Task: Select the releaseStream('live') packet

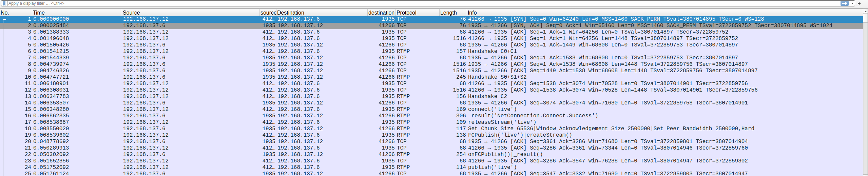Action: tap(431, 122)
